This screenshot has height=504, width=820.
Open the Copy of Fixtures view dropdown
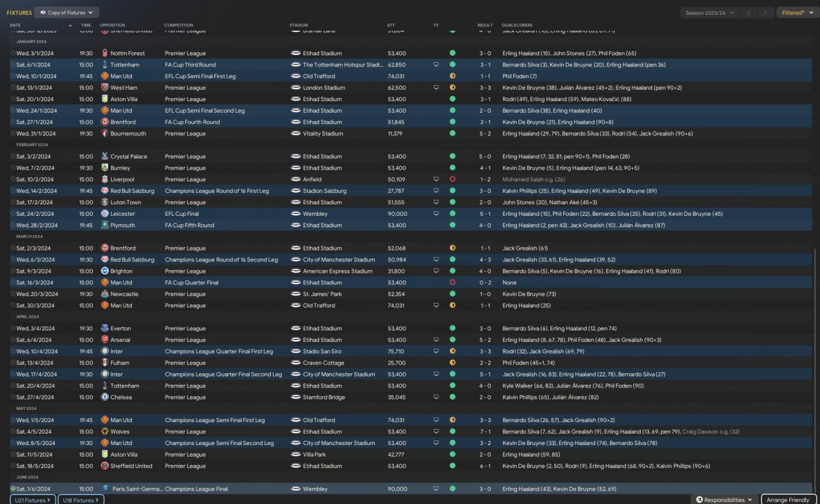(x=66, y=12)
